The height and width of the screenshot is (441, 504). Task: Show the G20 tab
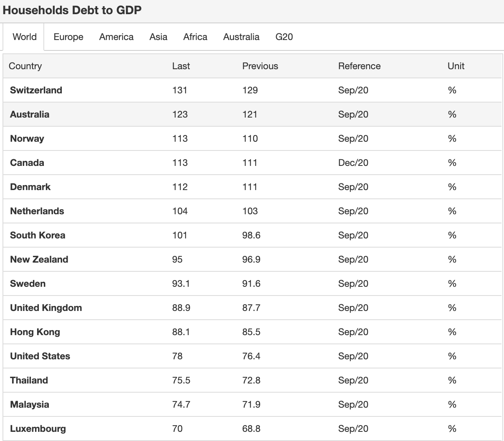tap(284, 37)
